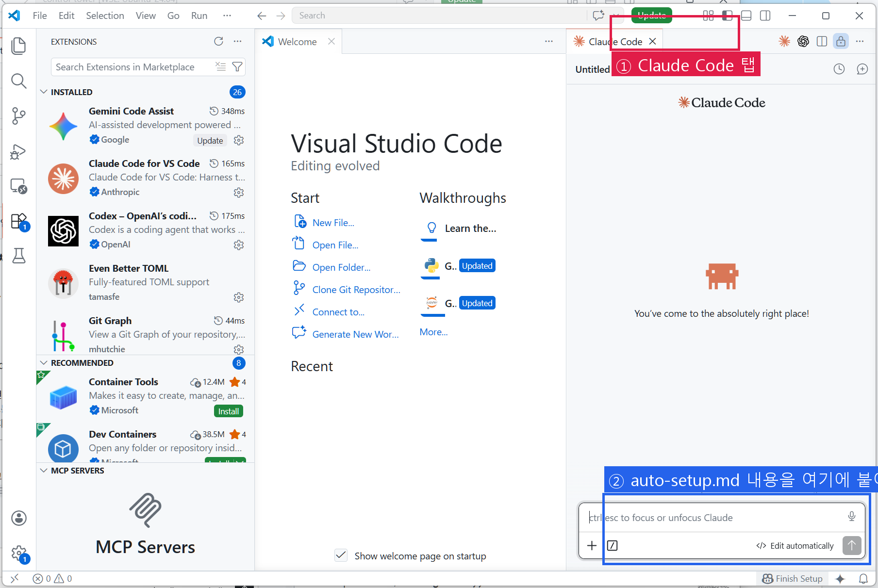The image size is (878, 588).
Task: Send the message with the up arrow
Action: [852, 545]
